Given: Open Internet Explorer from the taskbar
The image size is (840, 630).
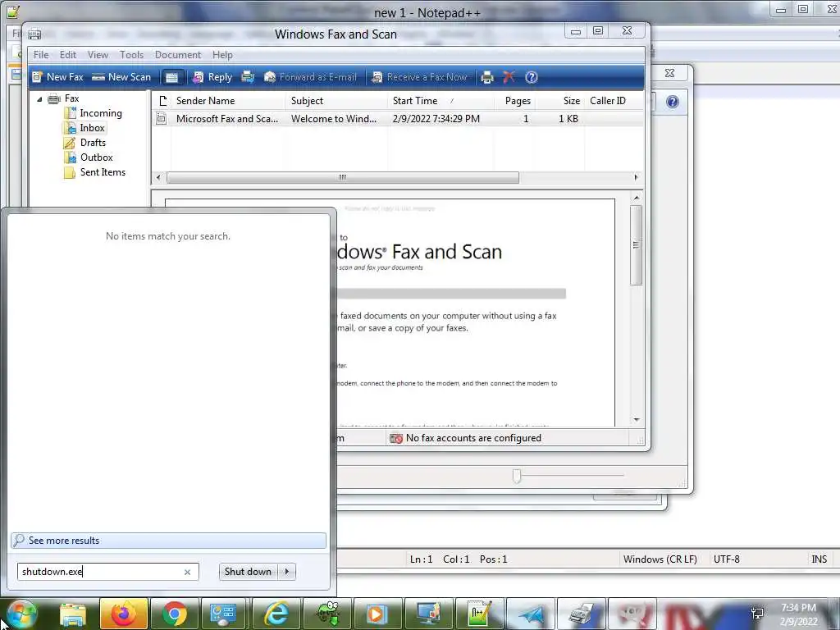Looking at the screenshot, I should tap(276, 614).
